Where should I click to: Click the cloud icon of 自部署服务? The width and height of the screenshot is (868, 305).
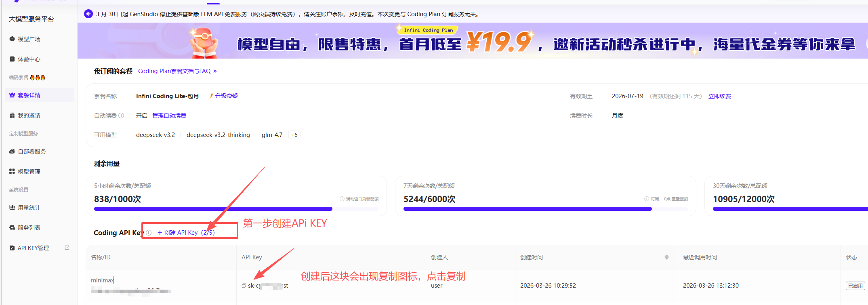coord(12,151)
